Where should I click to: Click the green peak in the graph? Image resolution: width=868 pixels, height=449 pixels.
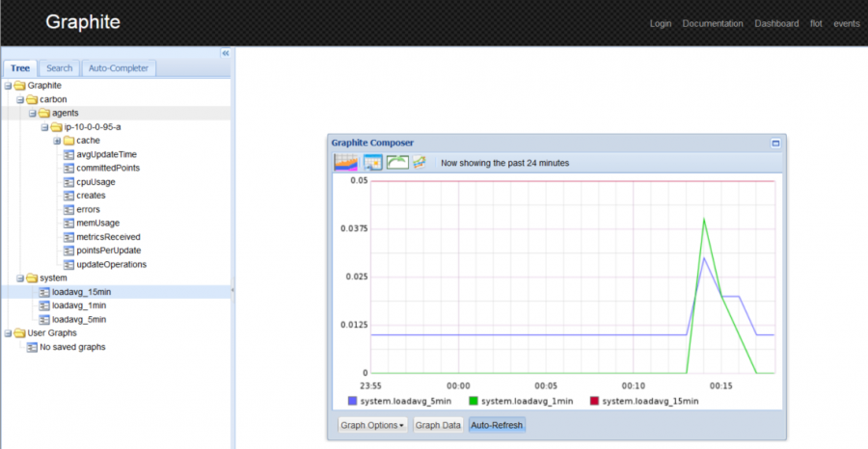704,220
